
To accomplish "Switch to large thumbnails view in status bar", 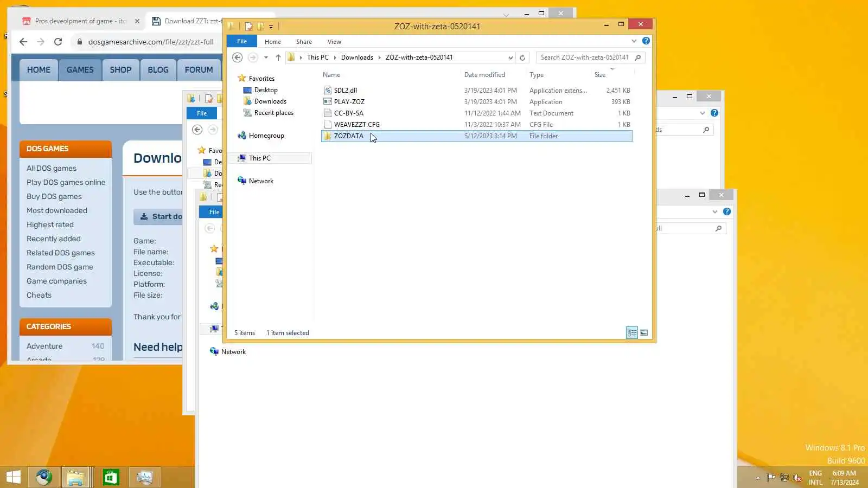I will 644,333.
